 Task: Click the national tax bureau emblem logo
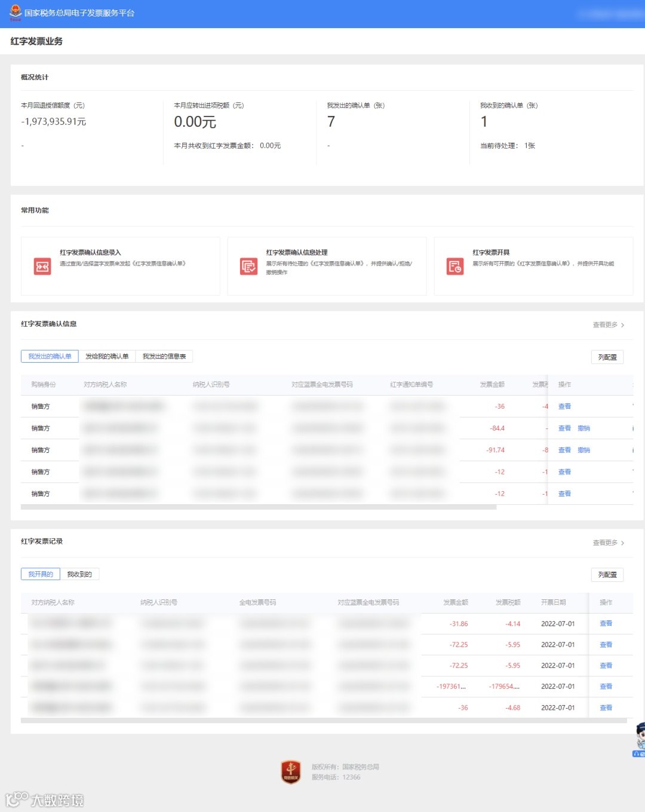tap(15, 13)
